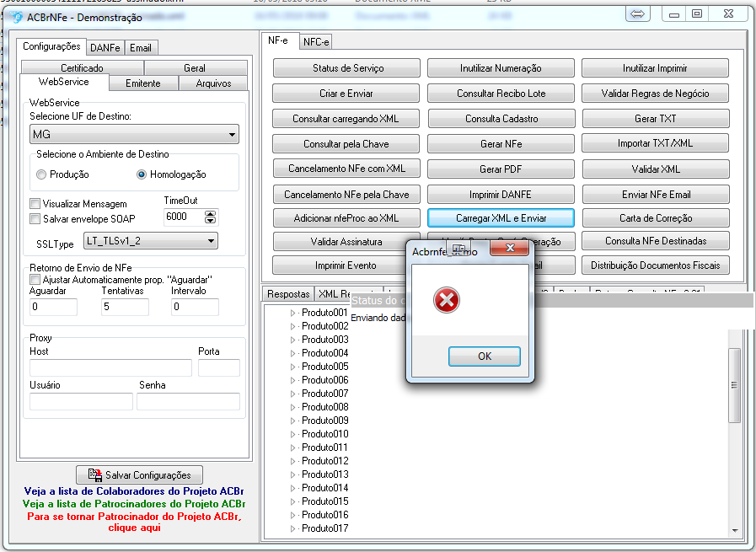Click the Imprimir DANFE button
Screen dimensions: 756x552
(501, 195)
